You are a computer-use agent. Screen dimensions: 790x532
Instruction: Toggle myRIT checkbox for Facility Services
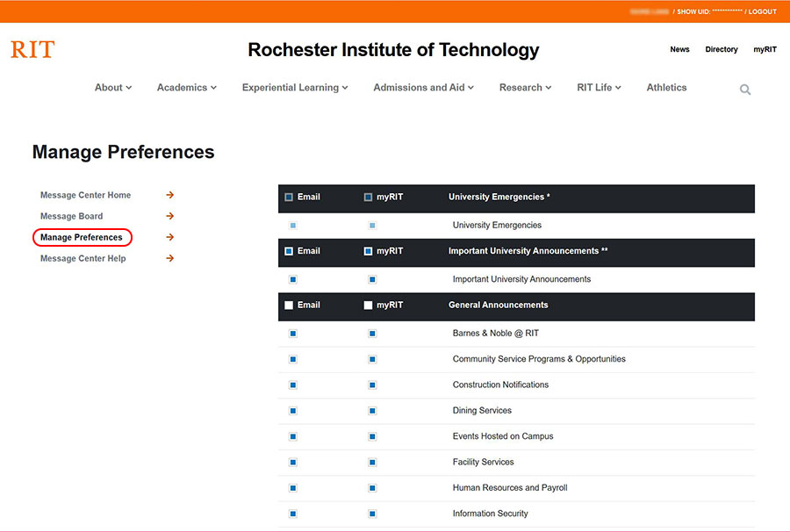point(372,462)
